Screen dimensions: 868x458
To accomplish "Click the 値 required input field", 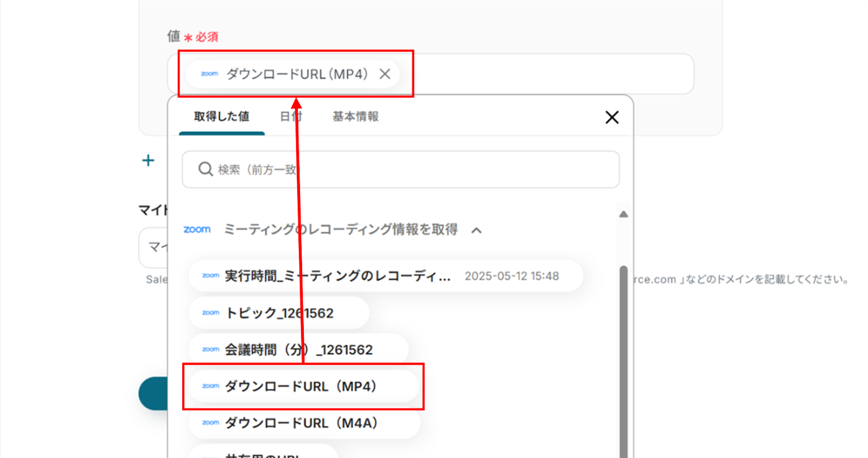I will click(x=431, y=74).
